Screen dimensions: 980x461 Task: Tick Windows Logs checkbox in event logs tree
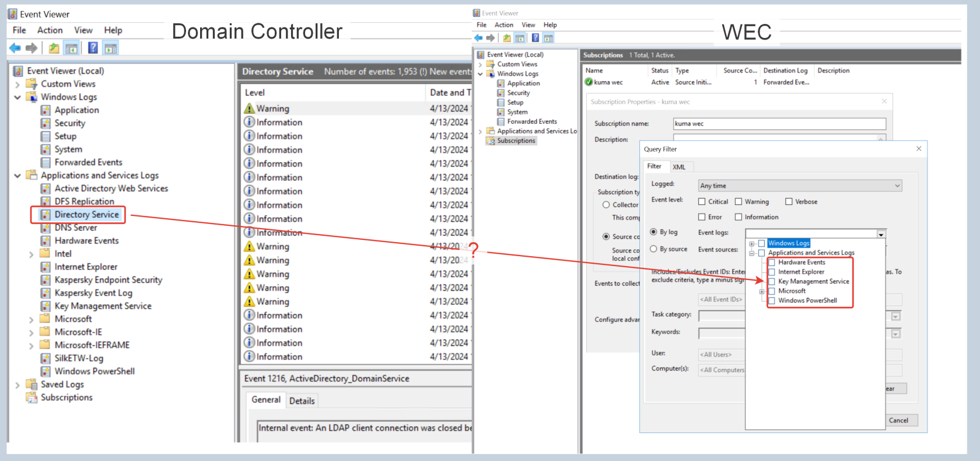point(761,243)
